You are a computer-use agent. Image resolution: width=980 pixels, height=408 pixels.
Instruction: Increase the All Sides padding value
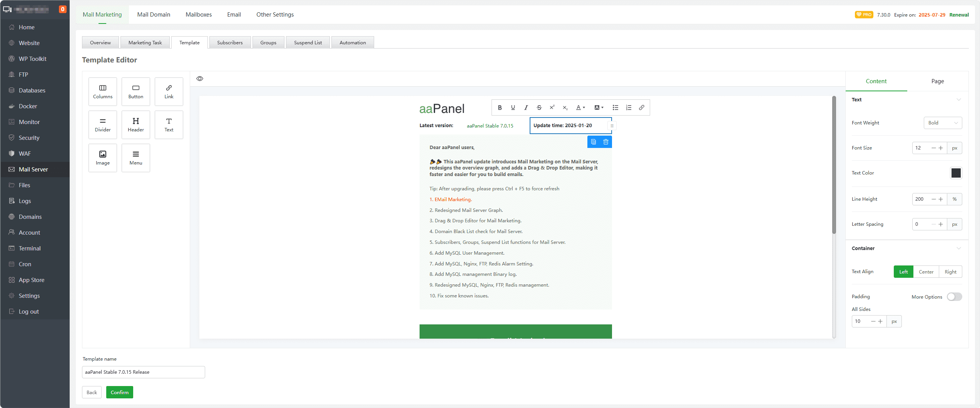[880, 321]
